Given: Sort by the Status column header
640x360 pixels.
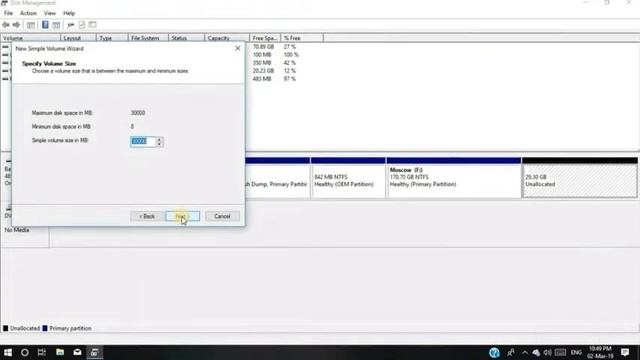Looking at the screenshot, I should (x=186, y=38).
